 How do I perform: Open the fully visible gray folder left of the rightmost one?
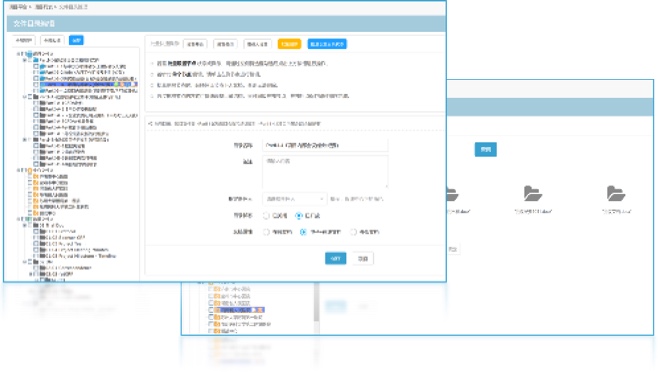pyautogui.click(x=533, y=194)
